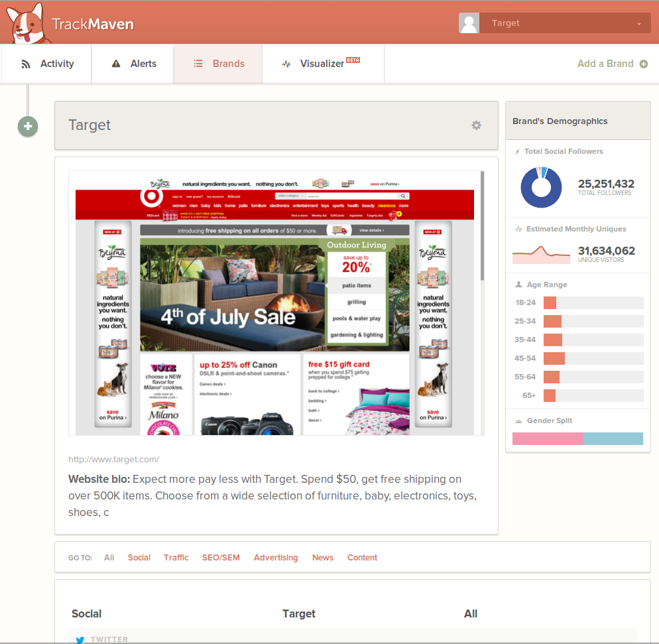The height and width of the screenshot is (644, 659).
Task: Click the 25-34 age range bar
Action: (x=593, y=321)
